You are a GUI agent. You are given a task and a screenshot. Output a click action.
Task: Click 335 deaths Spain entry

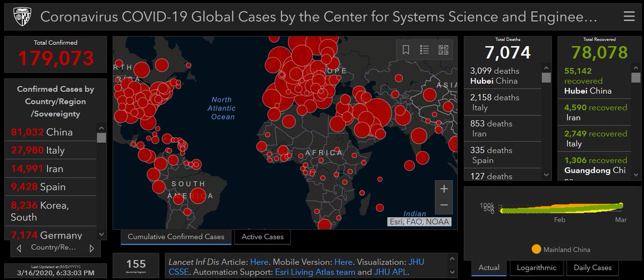503,155
